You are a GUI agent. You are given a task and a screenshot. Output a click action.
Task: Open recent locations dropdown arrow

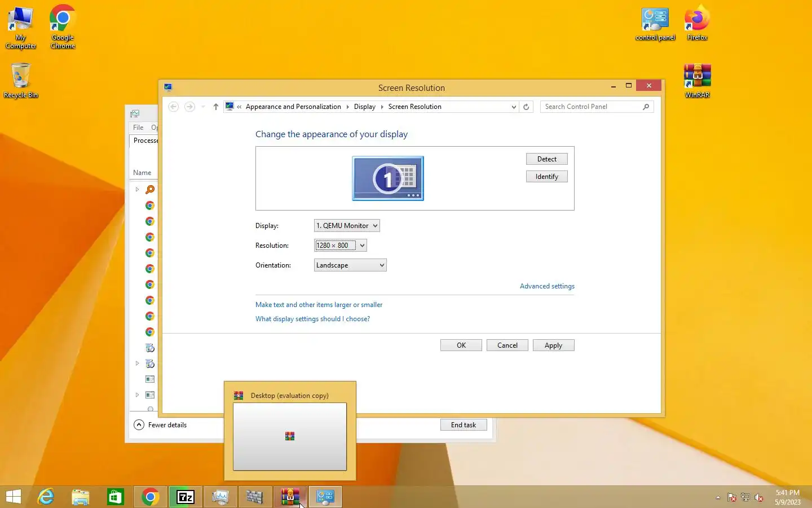coord(203,107)
